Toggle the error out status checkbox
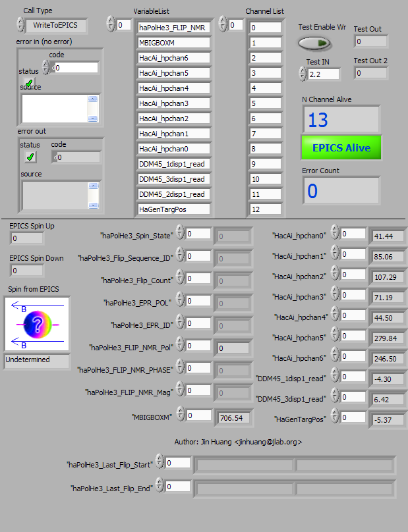Viewport: 408px width, 532px height. [30, 157]
